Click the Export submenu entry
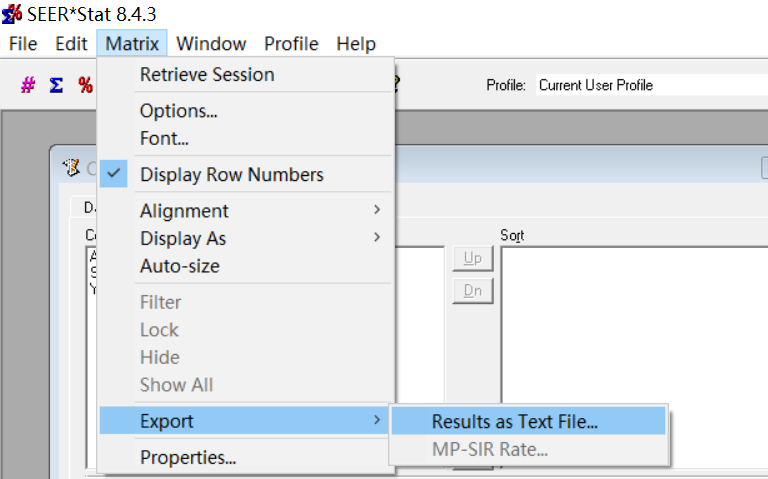 246,420
